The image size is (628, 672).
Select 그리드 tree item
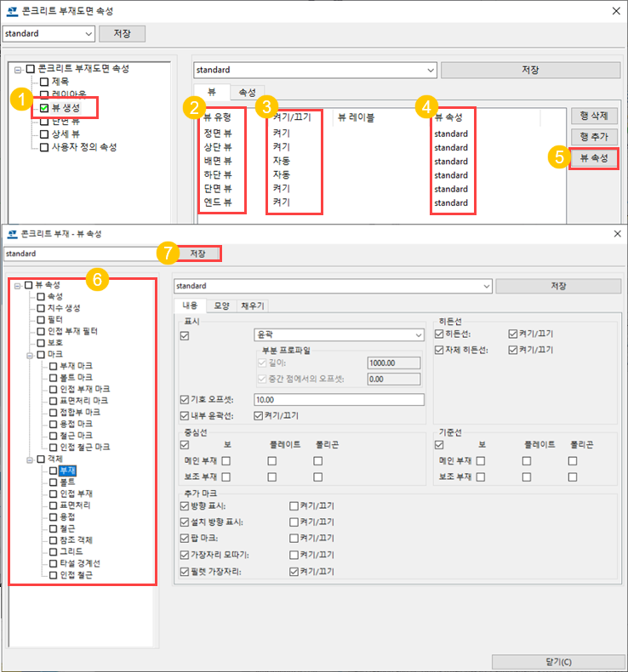(x=71, y=551)
